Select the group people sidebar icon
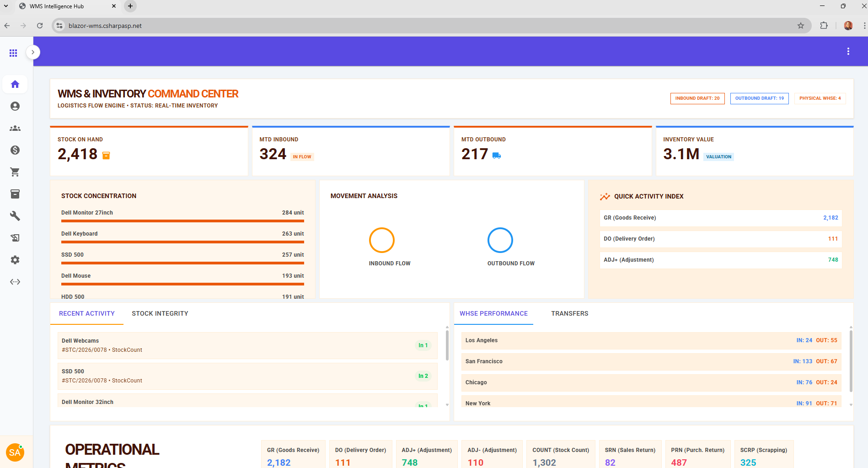Image resolution: width=868 pixels, height=468 pixels. 15,128
